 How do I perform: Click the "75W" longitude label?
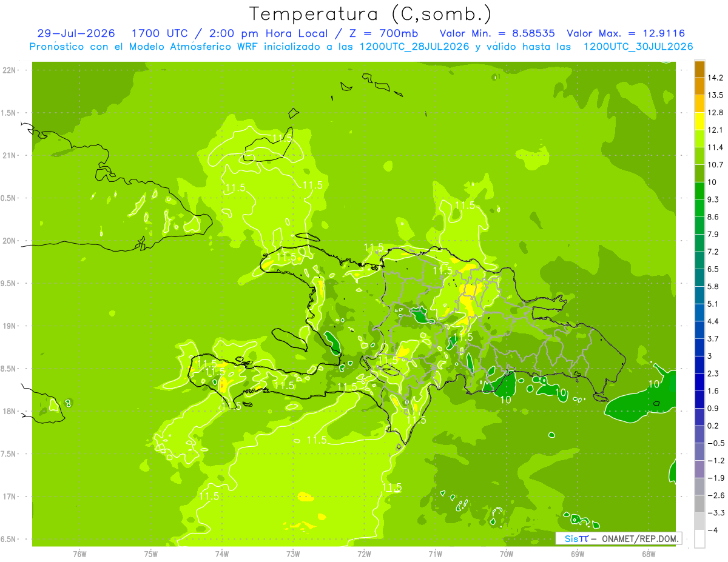pyautogui.click(x=151, y=554)
